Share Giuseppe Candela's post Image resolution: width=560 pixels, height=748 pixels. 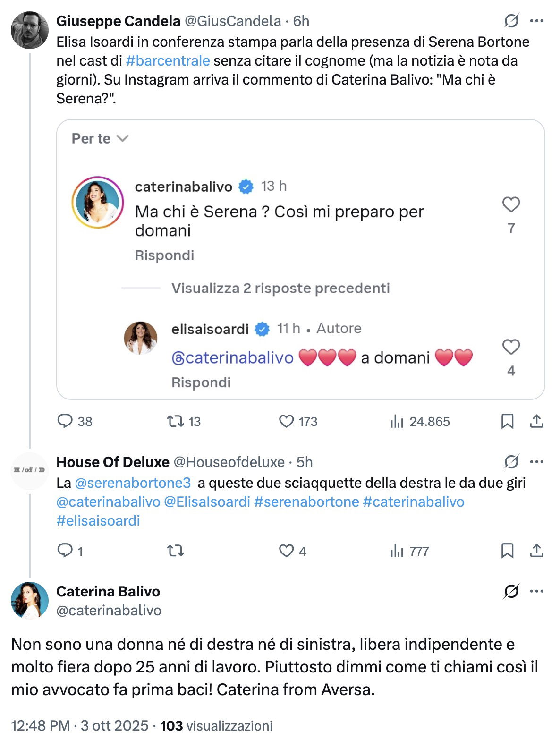[536, 421]
